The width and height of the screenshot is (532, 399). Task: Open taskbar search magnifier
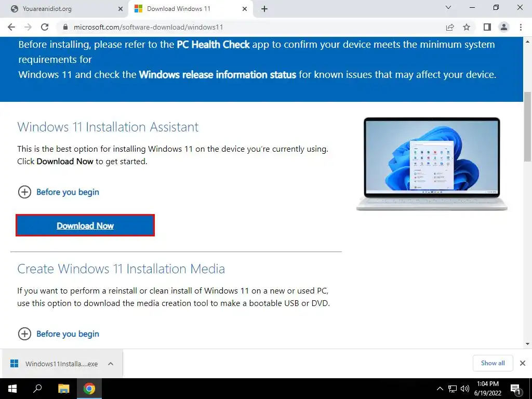(37, 389)
